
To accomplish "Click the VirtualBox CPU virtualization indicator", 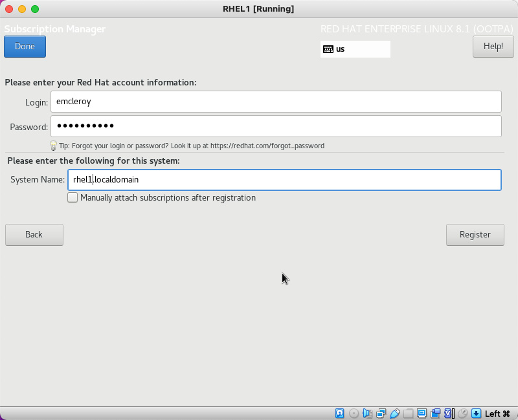I will [x=449, y=414].
